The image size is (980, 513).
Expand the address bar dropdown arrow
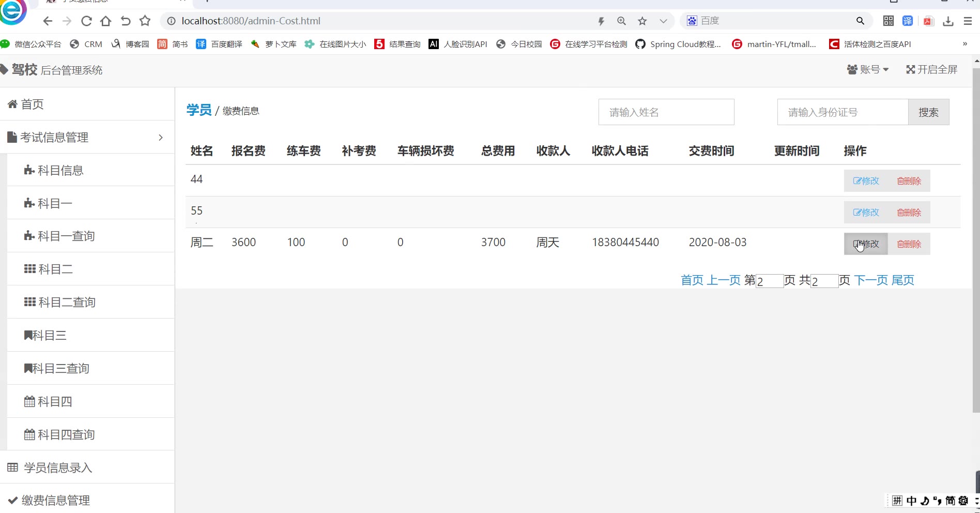click(663, 21)
